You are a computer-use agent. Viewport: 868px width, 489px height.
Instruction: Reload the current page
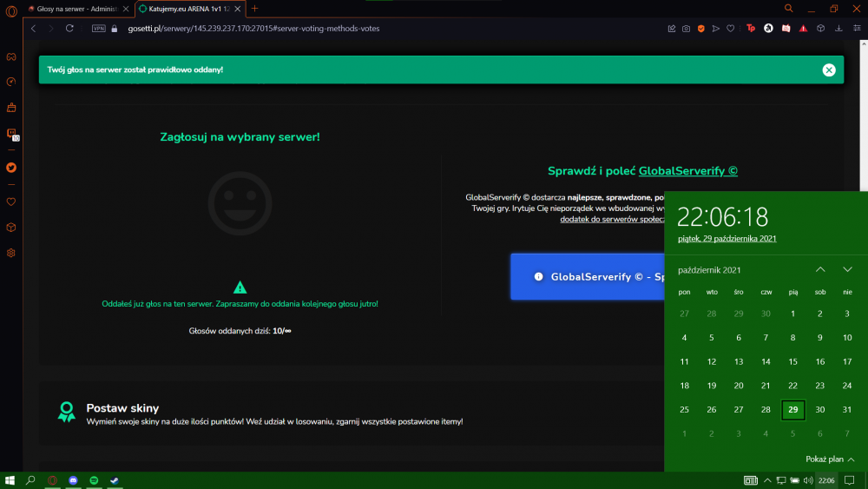point(69,29)
